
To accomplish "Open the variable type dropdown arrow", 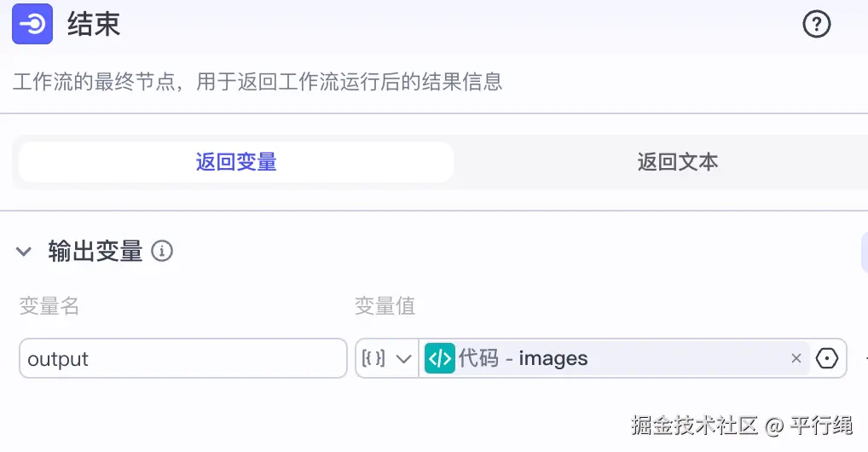I will click(x=404, y=358).
